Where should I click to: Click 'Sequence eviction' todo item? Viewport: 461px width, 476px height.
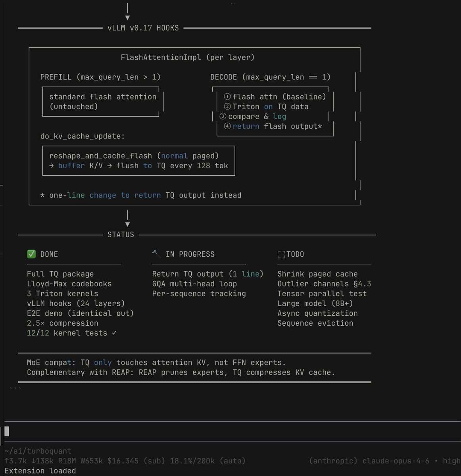point(315,323)
